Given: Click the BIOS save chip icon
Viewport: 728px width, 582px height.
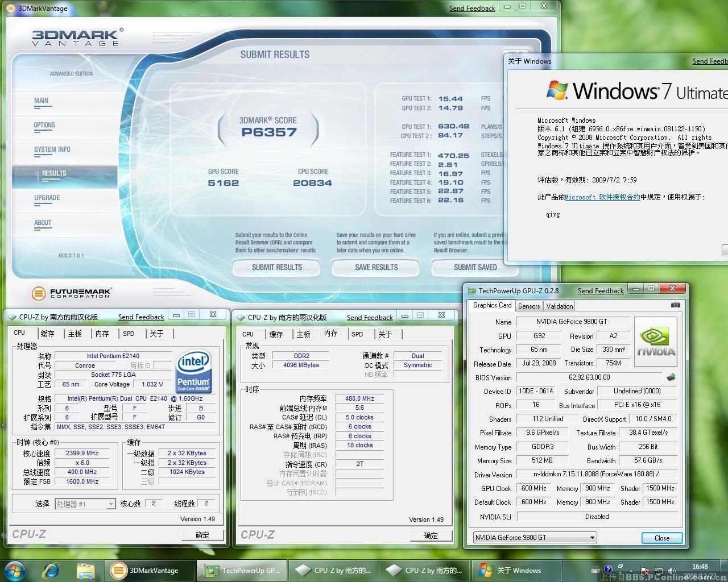Looking at the screenshot, I should (671, 377).
